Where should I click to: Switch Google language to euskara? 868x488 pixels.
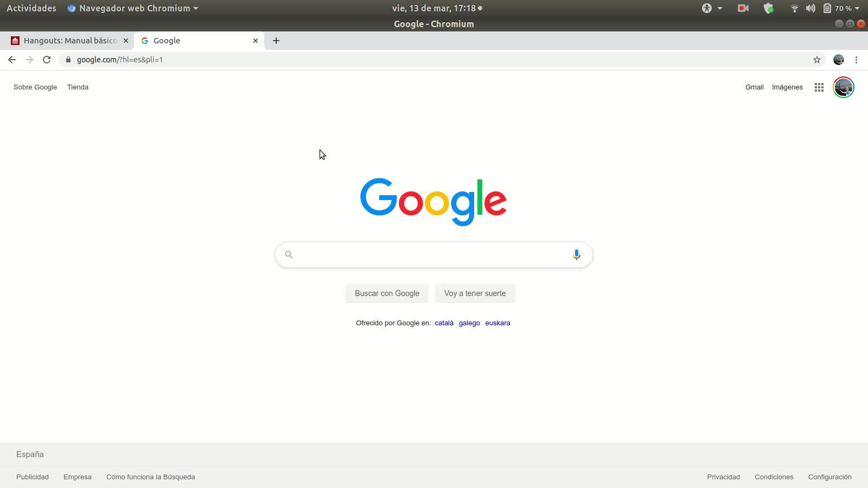tap(497, 323)
